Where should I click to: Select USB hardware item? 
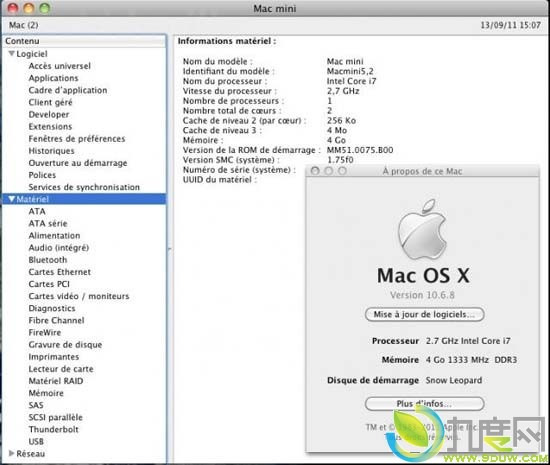tap(36, 442)
